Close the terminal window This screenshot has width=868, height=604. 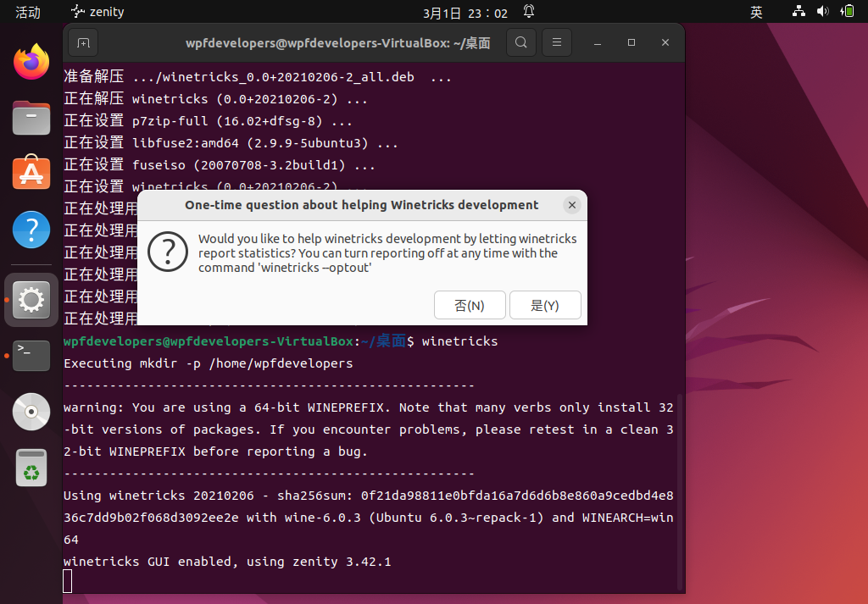(x=665, y=42)
